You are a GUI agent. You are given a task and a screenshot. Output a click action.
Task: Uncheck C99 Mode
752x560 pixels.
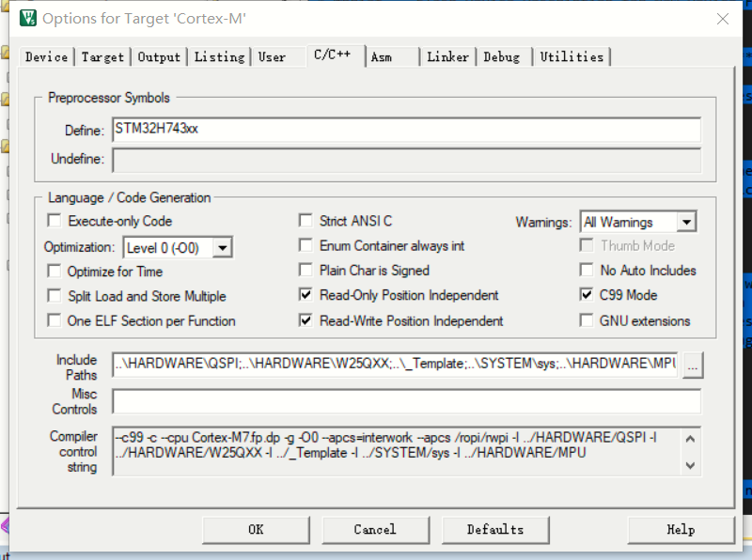coord(586,295)
